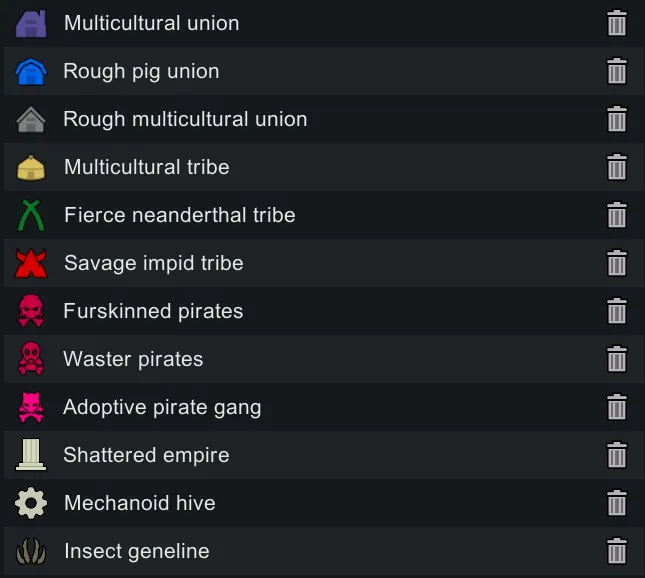Delete the Multicultural union faction
This screenshot has height=578, width=645.
tap(617, 23)
